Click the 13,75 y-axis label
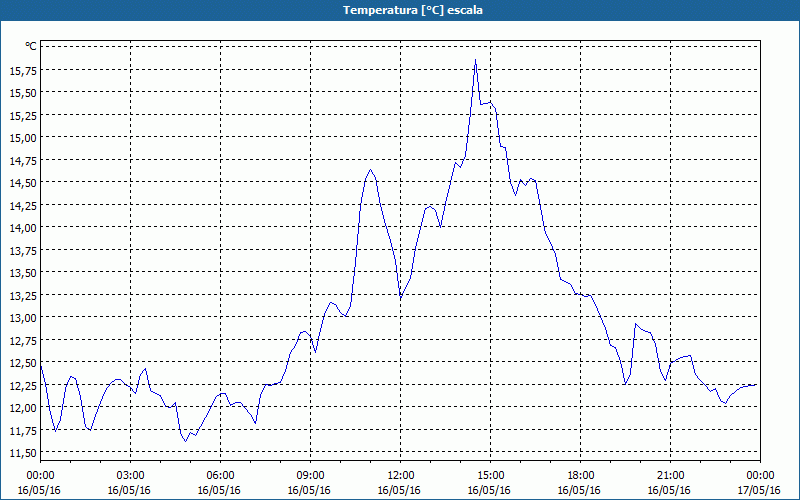Image resolution: width=800 pixels, height=500 pixels. pyautogui.click(x=23, y=249)
